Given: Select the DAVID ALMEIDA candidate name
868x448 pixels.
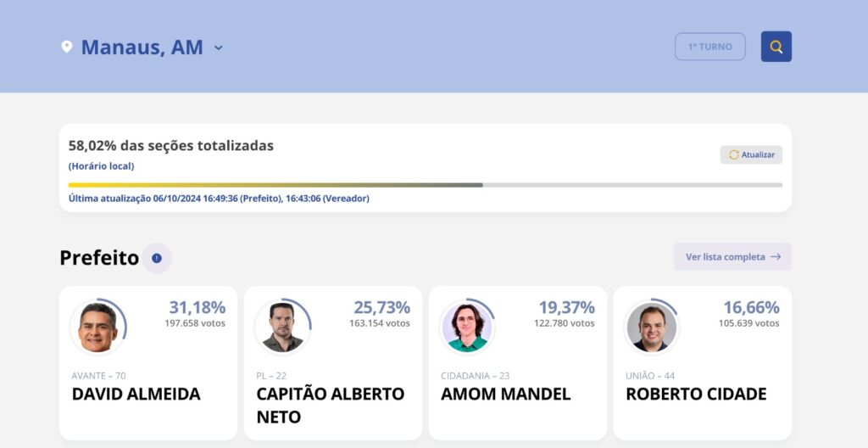Looking at the screenshot, I should [136, 394].
